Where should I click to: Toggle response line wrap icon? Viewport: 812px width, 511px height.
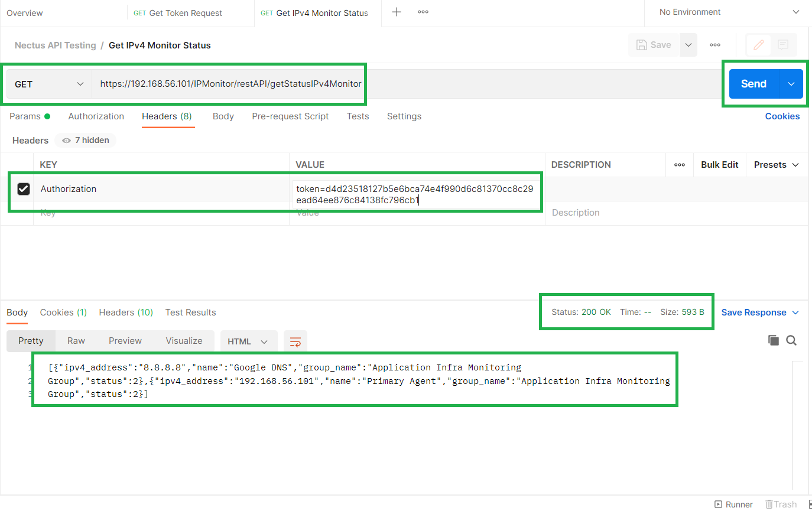click(295, 341)
